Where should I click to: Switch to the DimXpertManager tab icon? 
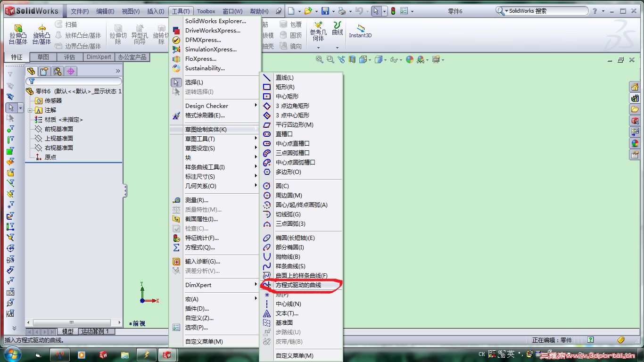click(71, 71)
